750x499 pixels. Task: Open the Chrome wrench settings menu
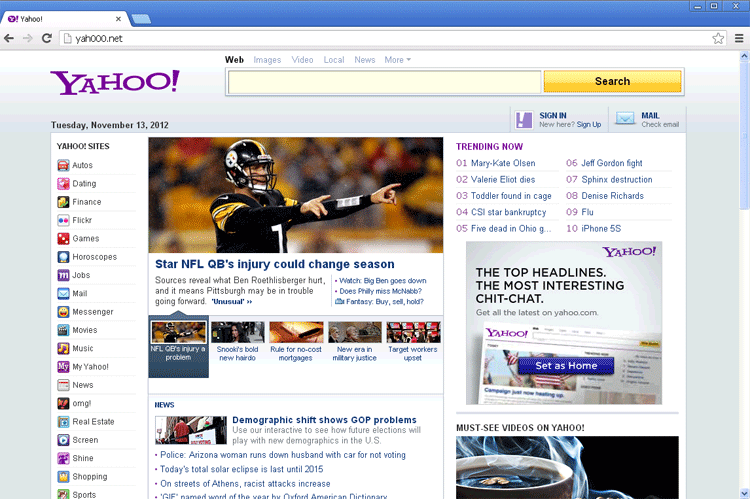click(x=737, y=38)
